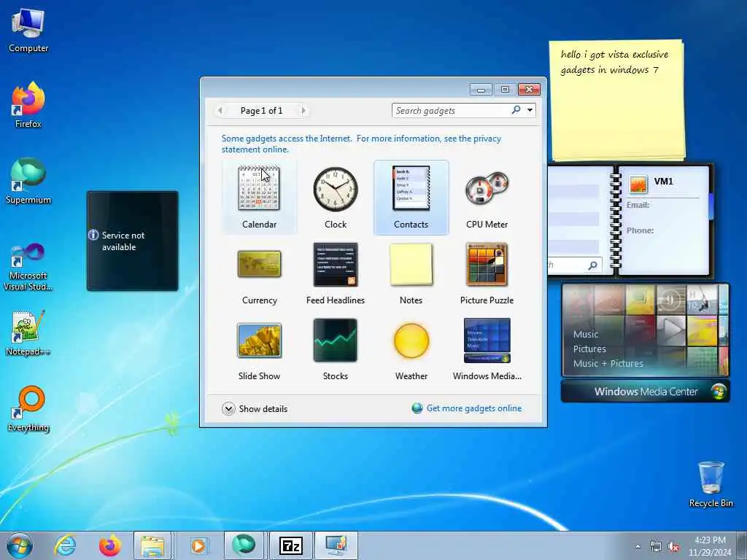Open Windows Explorer folder on taskbar

tap(152, 545)
